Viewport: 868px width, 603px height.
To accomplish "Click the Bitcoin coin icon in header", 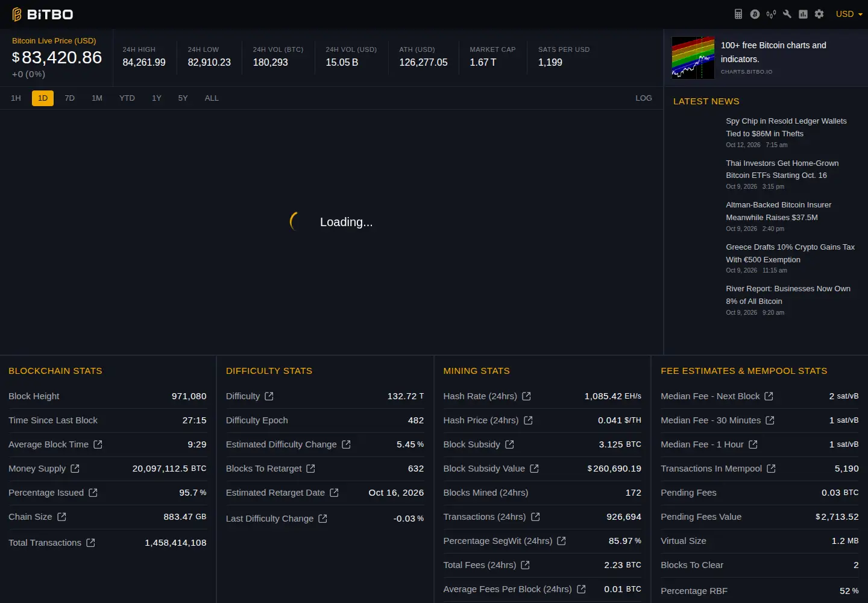I will 755,14.
